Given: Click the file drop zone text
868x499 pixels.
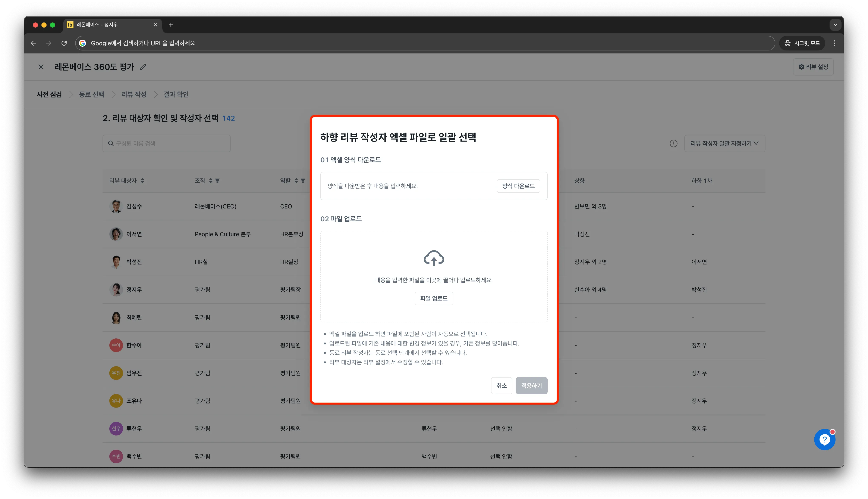Looking at the screenshot, I should point(434,280).
